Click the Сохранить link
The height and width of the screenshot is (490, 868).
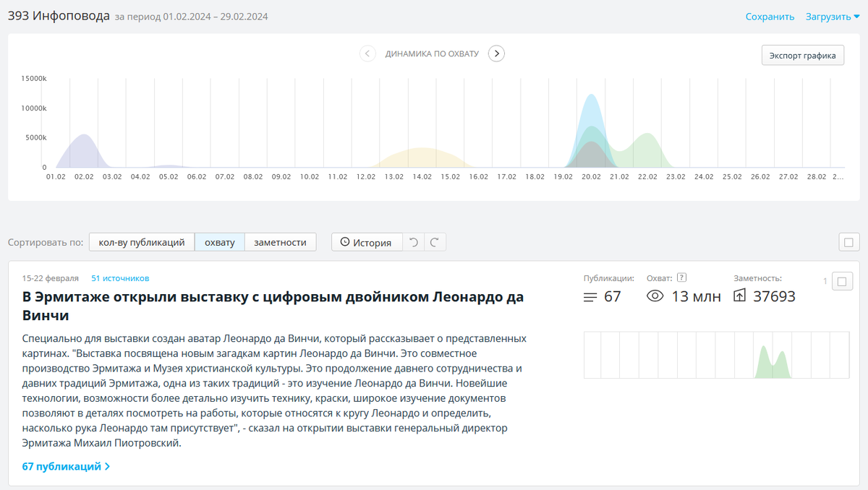(769, 16)
